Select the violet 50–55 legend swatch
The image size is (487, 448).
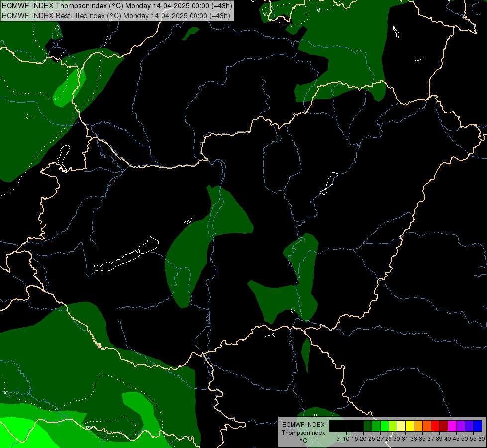(469, 426)
